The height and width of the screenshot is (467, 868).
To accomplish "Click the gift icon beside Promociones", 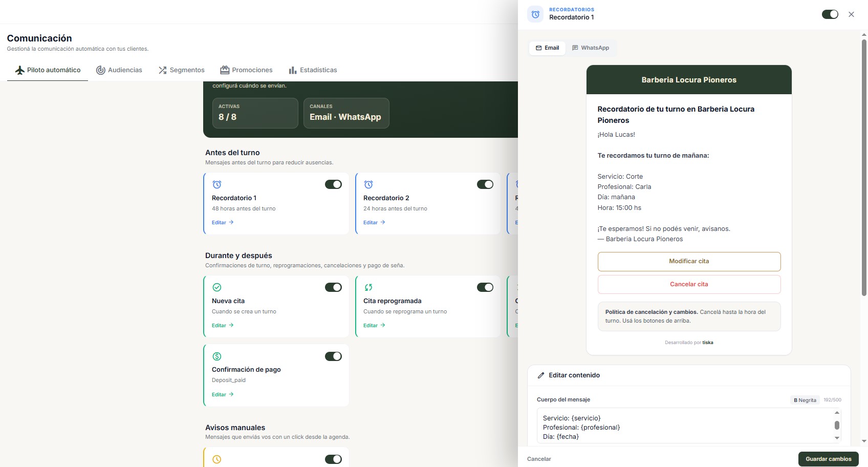I will pos(225,70).
